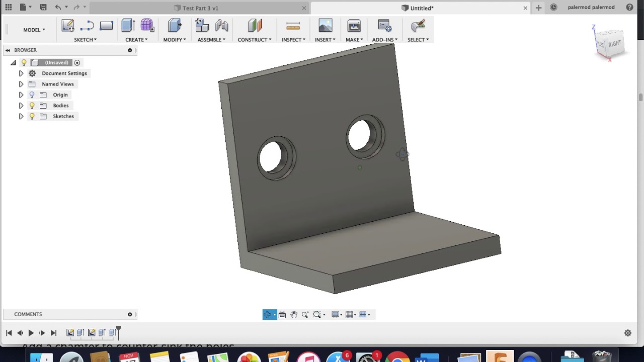Select the Line sketch tool icon
Screen dimensions: 644x362
(x=87, y=26)
